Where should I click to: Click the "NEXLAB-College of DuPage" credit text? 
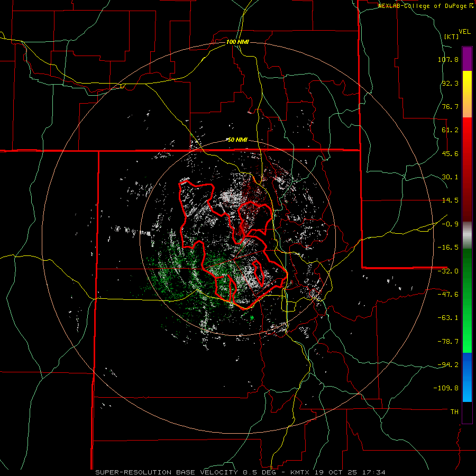tap(422, 6)
